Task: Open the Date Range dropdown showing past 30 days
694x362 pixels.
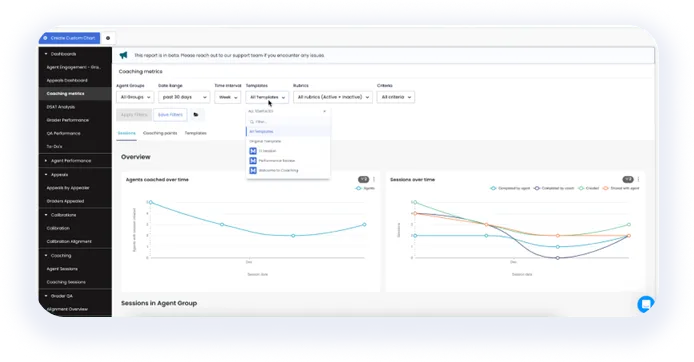Action: (184, 97)
